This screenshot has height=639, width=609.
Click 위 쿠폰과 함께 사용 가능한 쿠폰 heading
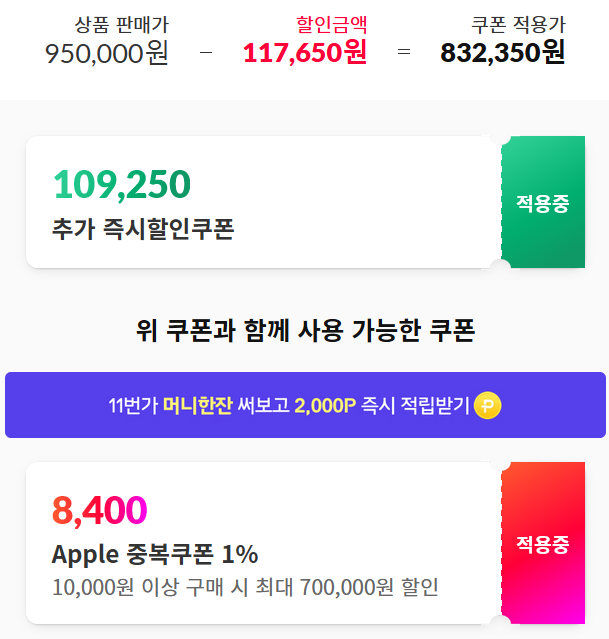click(x=305, y=330)
